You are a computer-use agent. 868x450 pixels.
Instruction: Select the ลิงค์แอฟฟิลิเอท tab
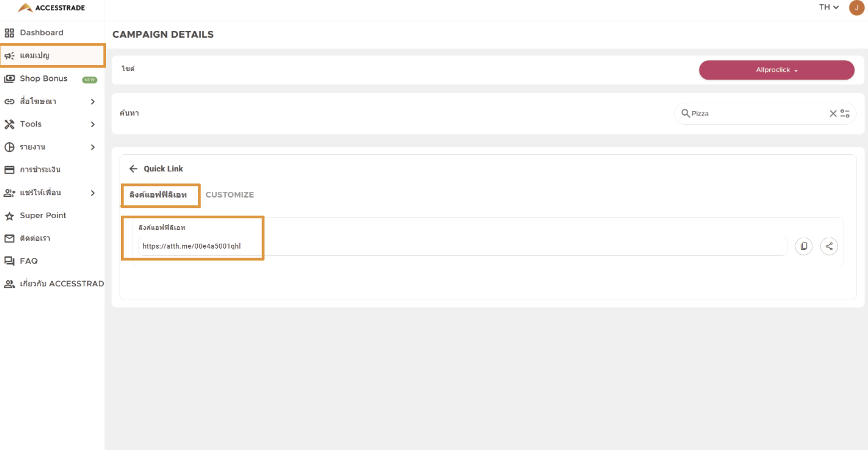click(158, 195)
